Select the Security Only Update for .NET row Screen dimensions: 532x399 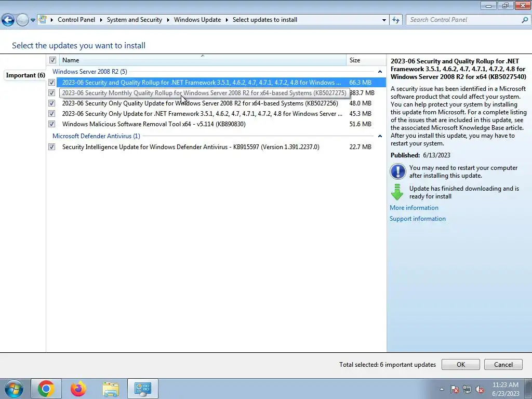tap(221, 114)
